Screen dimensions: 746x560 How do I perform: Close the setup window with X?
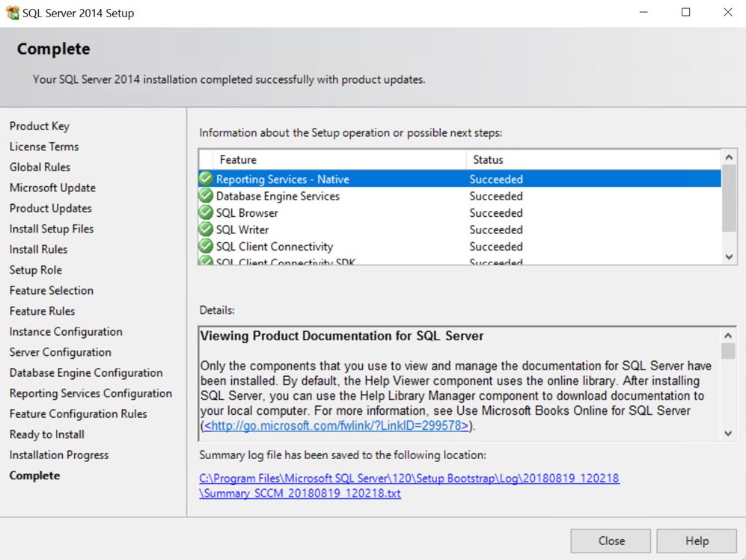728,13
